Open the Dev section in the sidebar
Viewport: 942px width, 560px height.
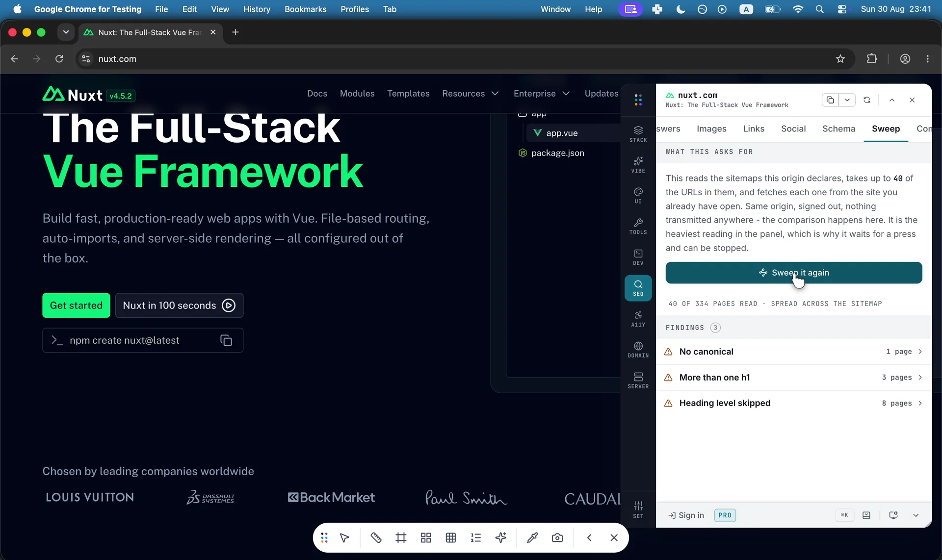click(x=638, y=257)
